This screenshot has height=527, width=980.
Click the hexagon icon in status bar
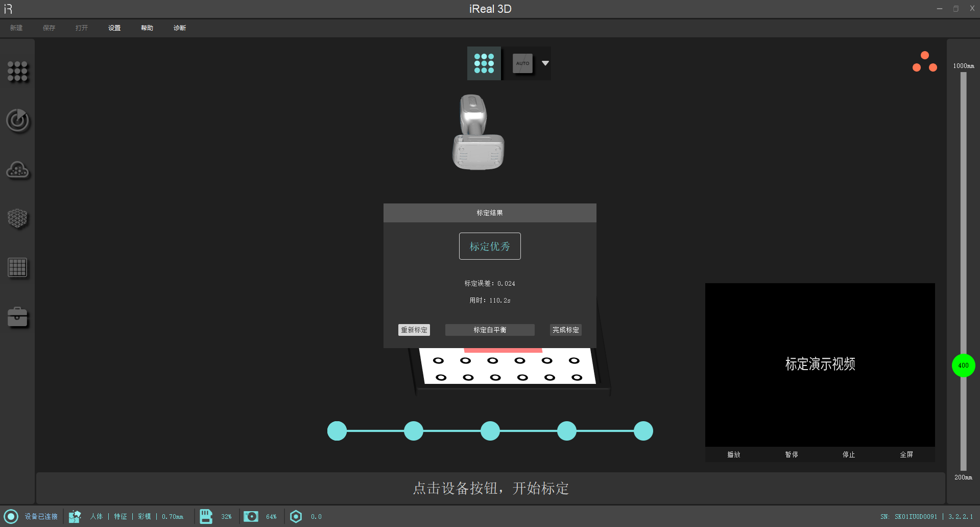(x=296, y=516)
